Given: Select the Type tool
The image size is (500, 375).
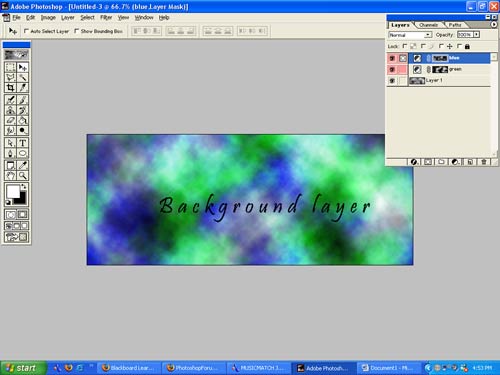Looking at the screenshot, I should coord(22,143).
